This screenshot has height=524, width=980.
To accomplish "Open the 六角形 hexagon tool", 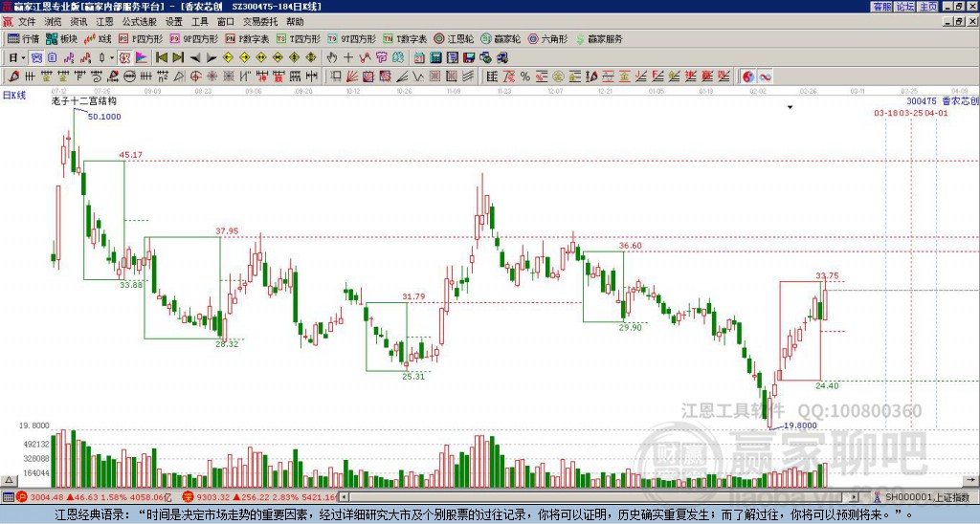I will tap(547, 38).
